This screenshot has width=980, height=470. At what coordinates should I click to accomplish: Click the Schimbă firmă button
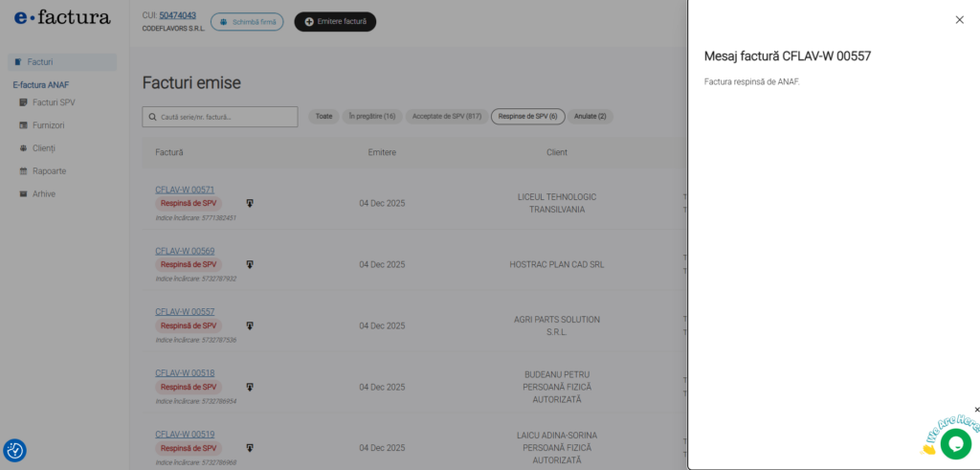[247, 21]
